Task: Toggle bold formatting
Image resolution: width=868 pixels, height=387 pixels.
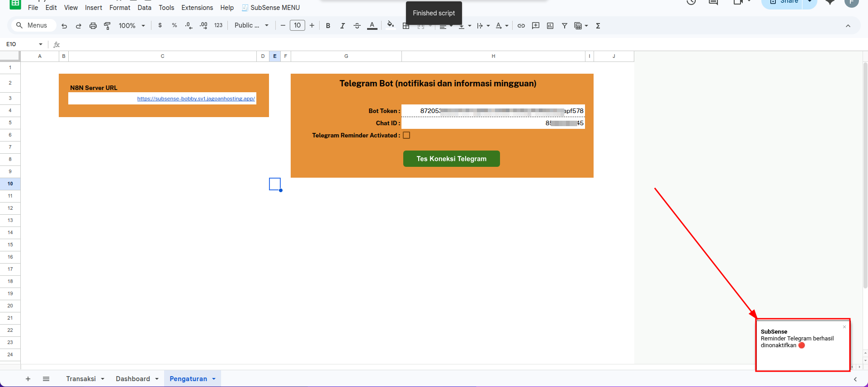Action: point(328,26)
